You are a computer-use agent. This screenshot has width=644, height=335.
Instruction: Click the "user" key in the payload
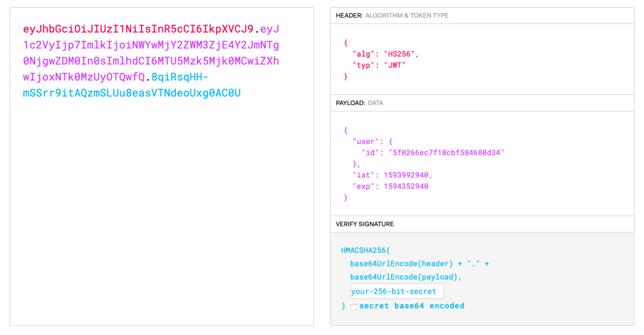point(365,141)
